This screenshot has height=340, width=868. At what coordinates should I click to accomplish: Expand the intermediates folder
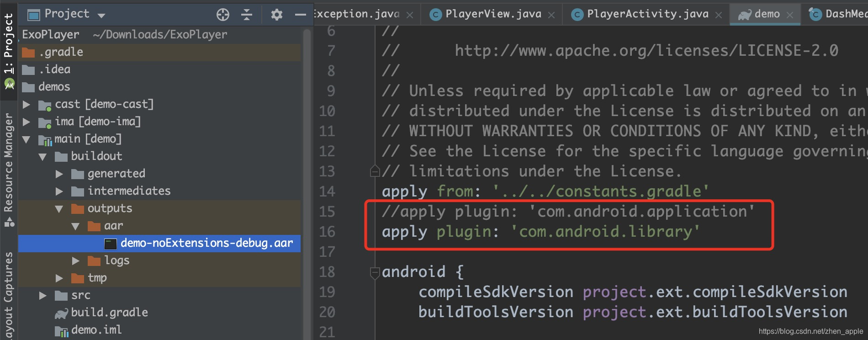pyautogui.click(x=59, y=191)
